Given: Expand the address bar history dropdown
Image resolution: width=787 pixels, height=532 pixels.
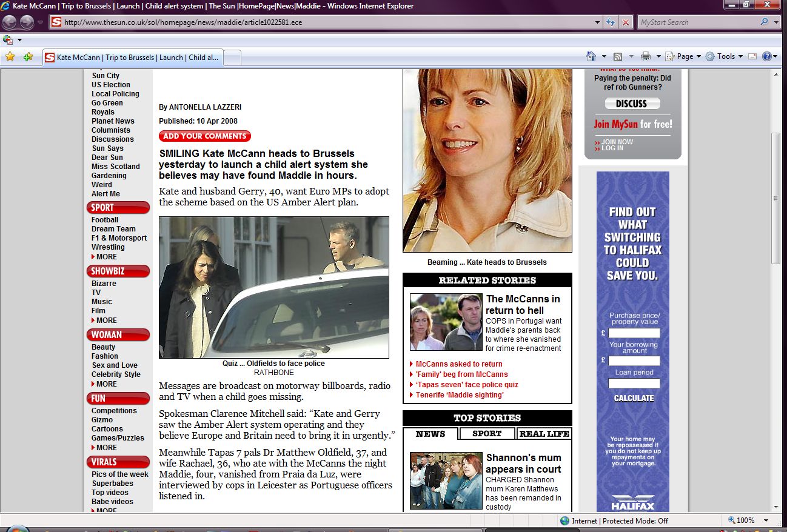Looking at the screenshot, I should point(598,22).
